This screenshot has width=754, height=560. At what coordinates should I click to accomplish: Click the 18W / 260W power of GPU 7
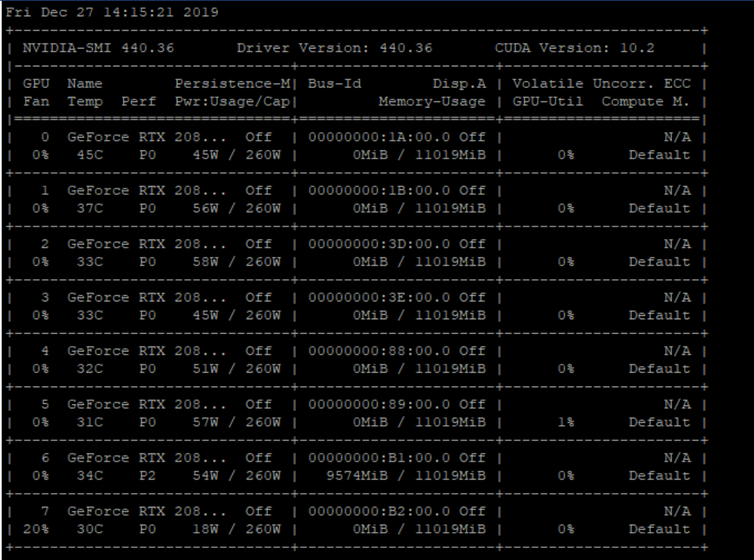click(237, 529)
